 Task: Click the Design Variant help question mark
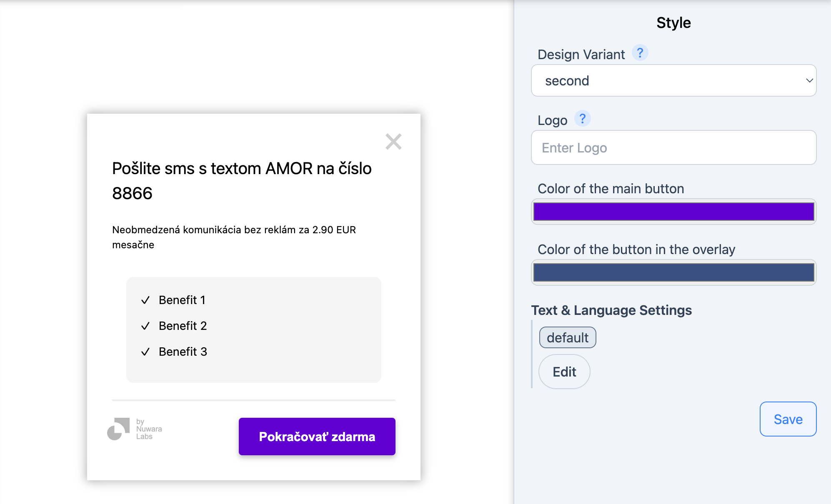click(640, 53)
